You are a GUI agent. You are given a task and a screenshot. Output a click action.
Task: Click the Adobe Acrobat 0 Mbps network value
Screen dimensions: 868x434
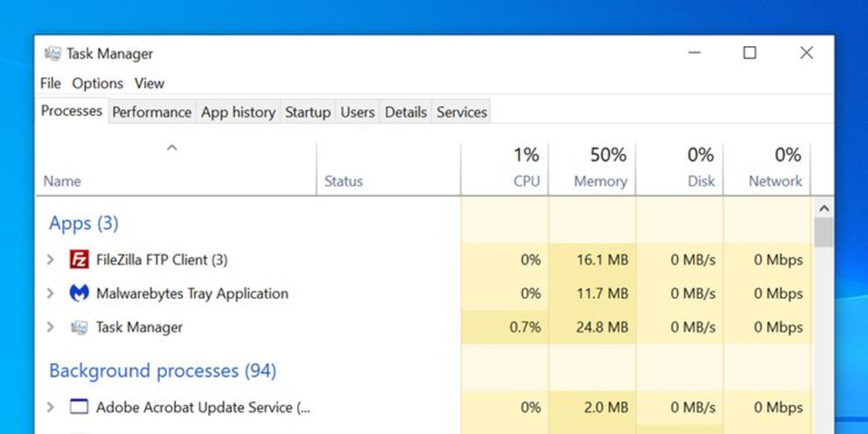(778, 407)
